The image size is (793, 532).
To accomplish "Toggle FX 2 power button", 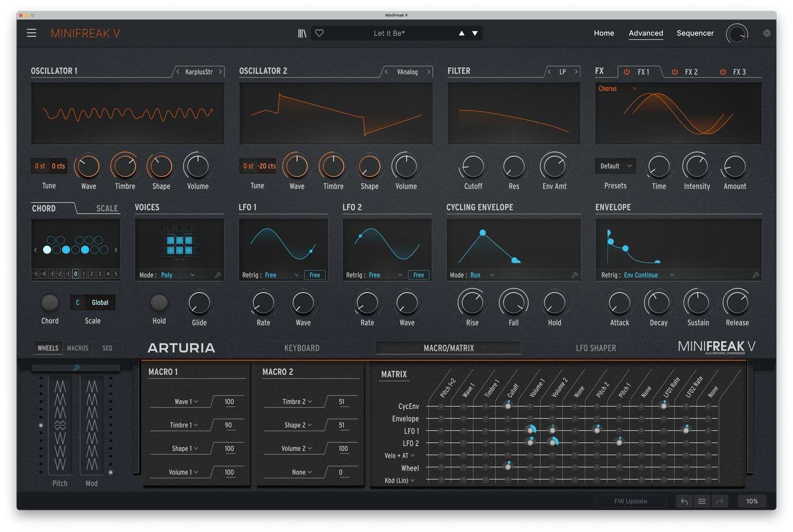I will pos(675,72).
